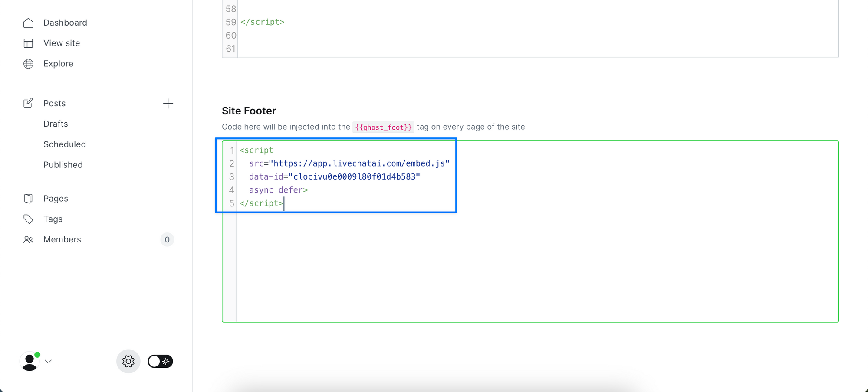Open settings via the gear icon

[x=128, y=361]
